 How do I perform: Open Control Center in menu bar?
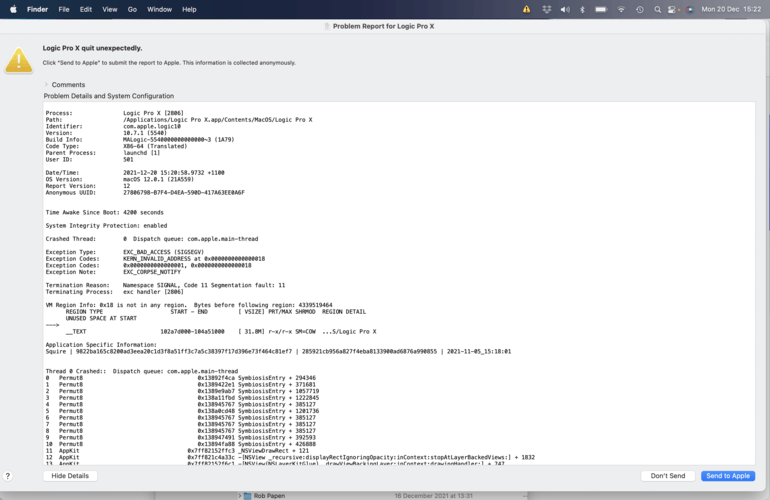coord(672,9)
